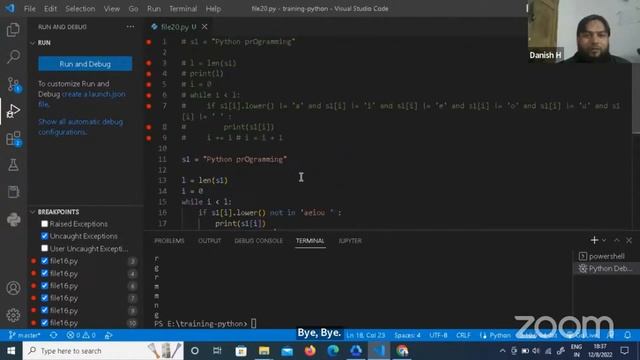Launch Microsoft Edge from the taskbar
This screenshot has width=640, height=360.
(333, 351)
